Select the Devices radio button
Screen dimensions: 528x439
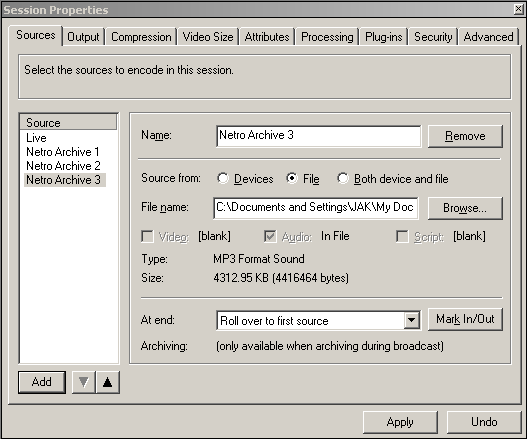click(223, 178)
